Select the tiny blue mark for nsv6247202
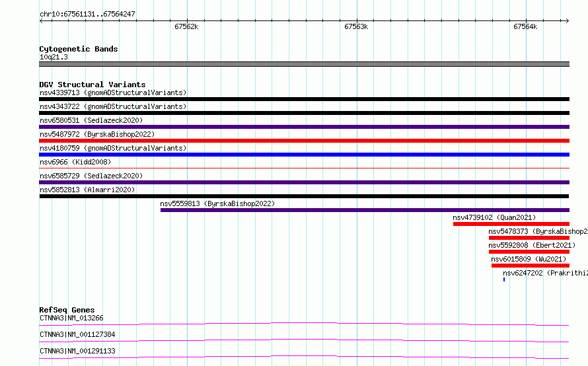The height and width of the screenshot is (366, 588). point(504,279)
